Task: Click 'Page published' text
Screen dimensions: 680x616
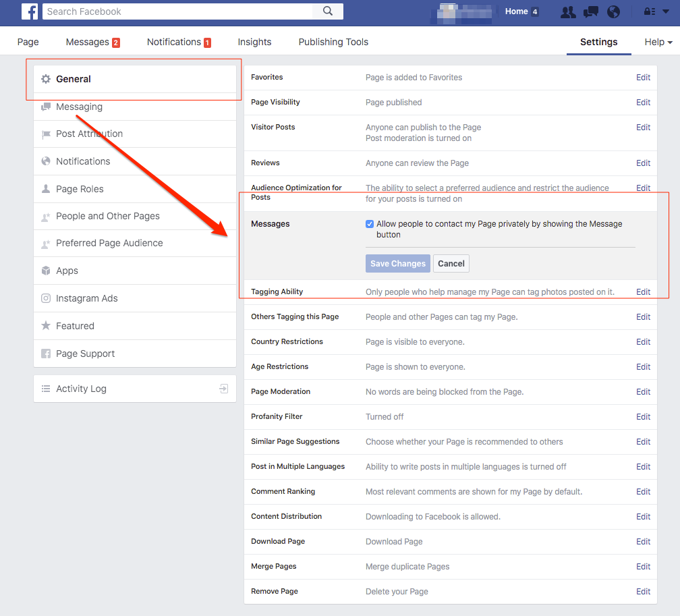Action: point(393,103)
